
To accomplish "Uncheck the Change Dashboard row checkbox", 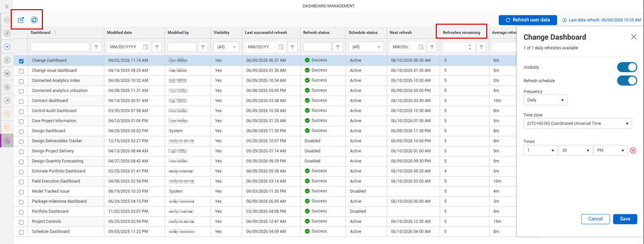I will [21, 61].
